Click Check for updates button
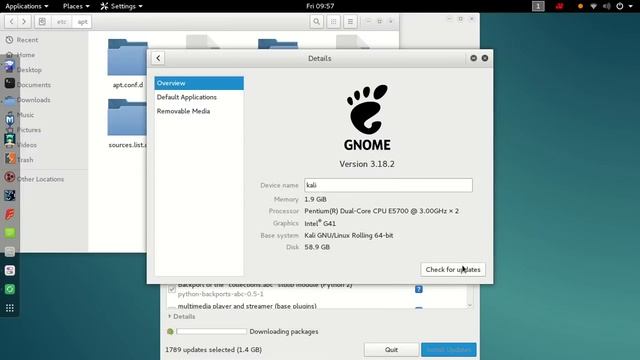The height and width of the screenshot is (360, 640). pos(453,269)
